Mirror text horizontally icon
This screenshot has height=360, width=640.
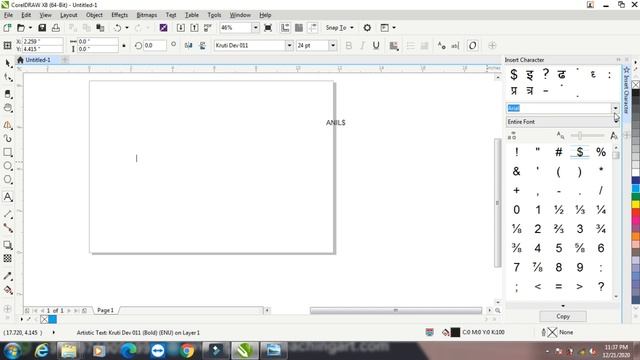tap(189, 45)
